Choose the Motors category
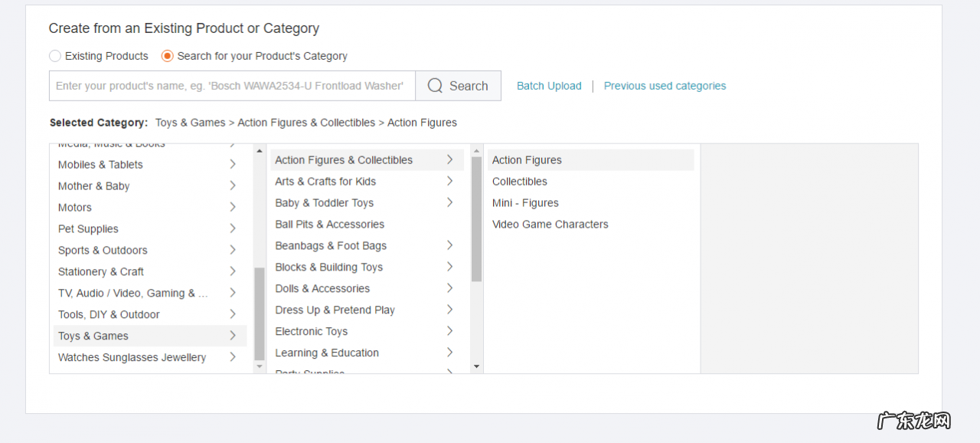980x443 pixels. (x=75, y=208)
